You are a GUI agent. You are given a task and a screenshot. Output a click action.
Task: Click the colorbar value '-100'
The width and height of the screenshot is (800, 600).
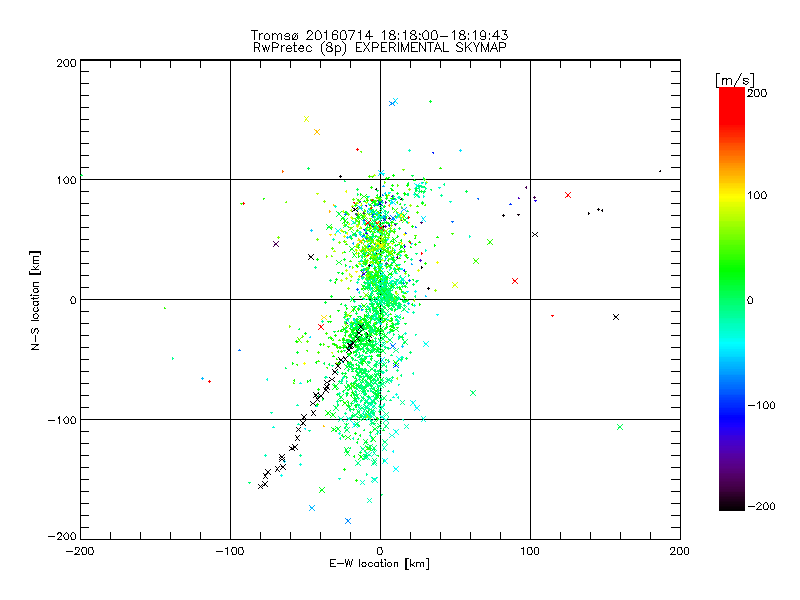tap(761, 405)
